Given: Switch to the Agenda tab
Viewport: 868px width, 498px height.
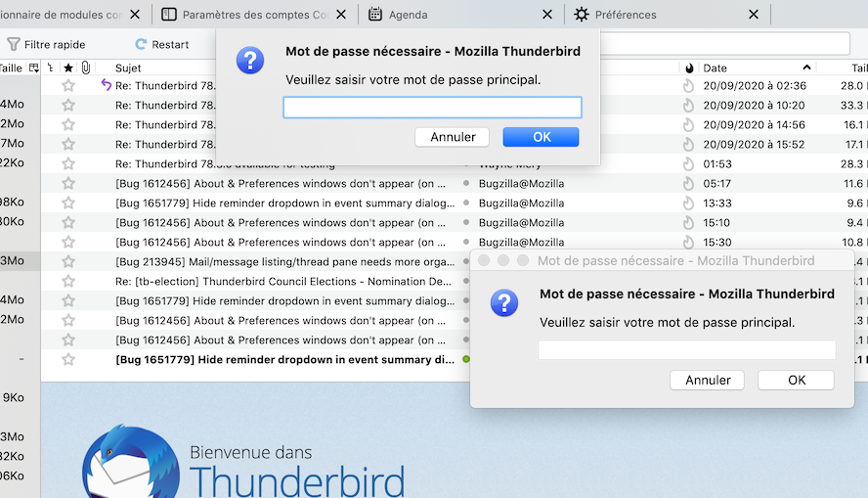Looking at the screenshot, I should 408,15.
